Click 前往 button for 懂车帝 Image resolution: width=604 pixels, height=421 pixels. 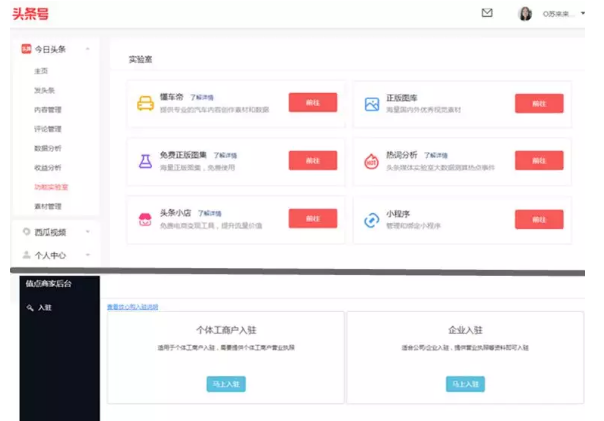click(x=313, y=102)
